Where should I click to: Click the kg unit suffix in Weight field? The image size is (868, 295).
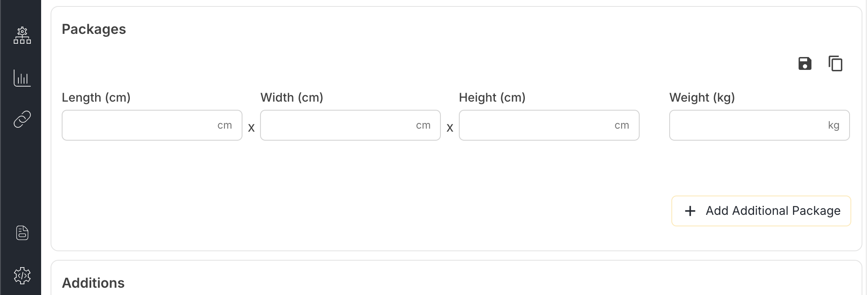[834, 125]
